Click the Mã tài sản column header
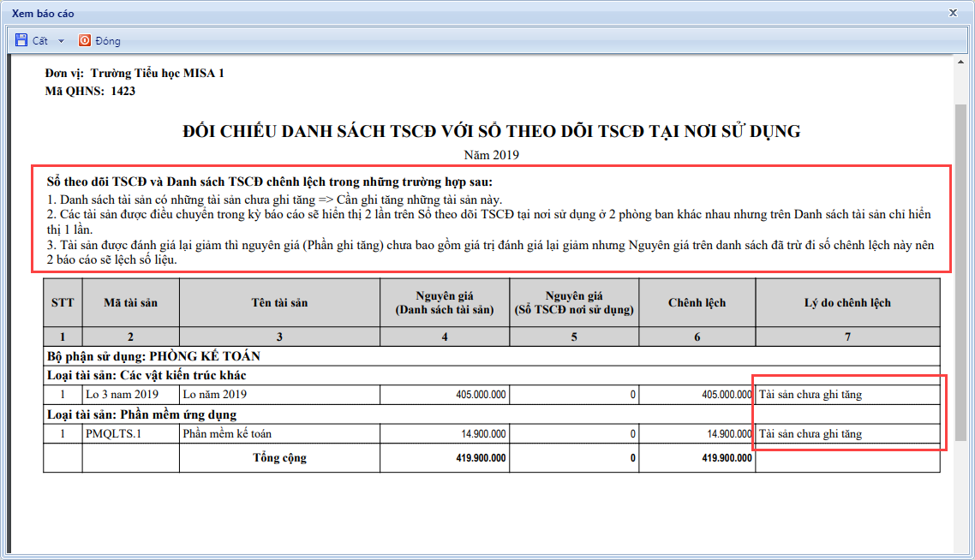975x560 pixels. (130, 302)
